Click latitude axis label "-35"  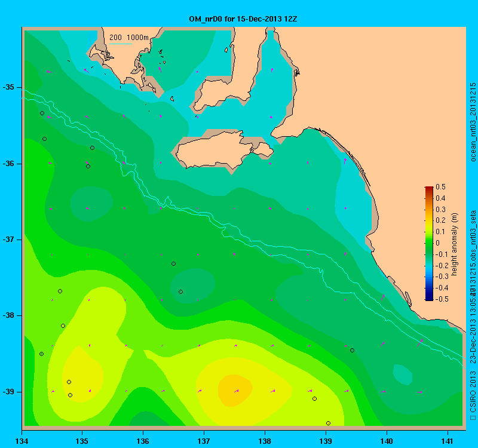[8, 87]
